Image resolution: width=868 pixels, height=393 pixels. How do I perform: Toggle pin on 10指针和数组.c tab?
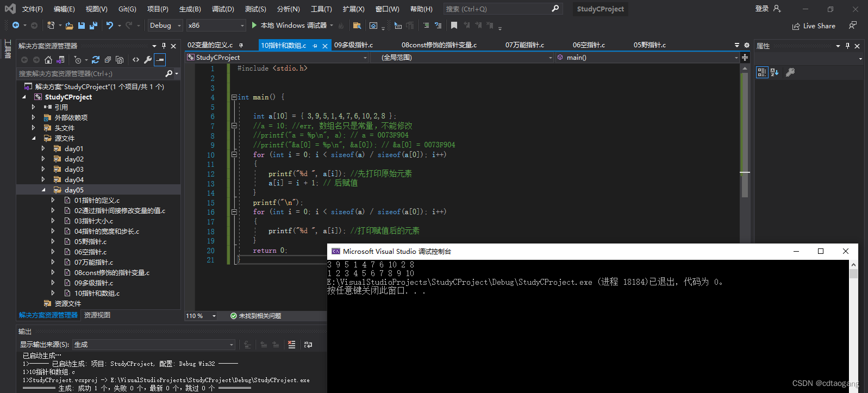(x=315, y=46)
